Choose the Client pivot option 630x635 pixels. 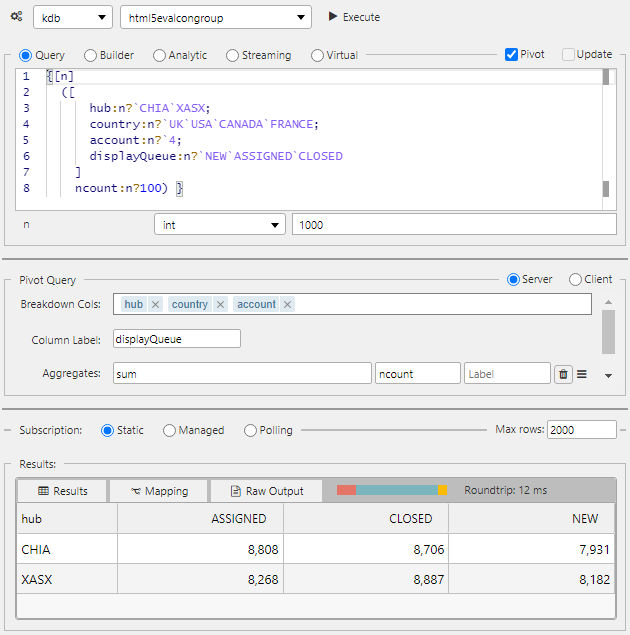(575, 280)
